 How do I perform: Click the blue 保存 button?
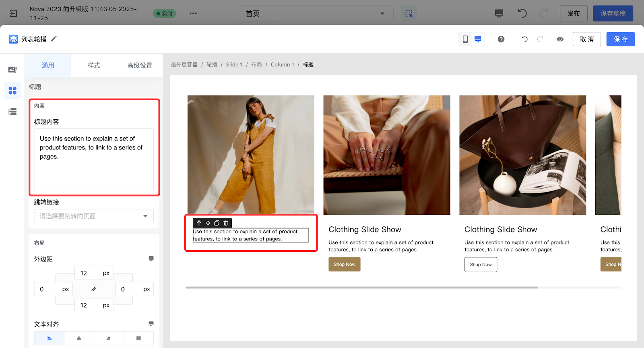coord(620,39)
